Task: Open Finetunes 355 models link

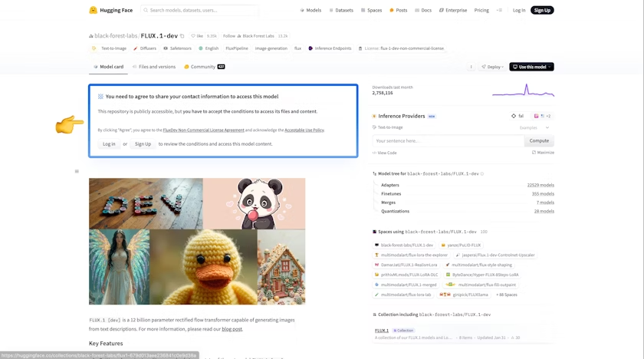Action: (x=543, y=194)
